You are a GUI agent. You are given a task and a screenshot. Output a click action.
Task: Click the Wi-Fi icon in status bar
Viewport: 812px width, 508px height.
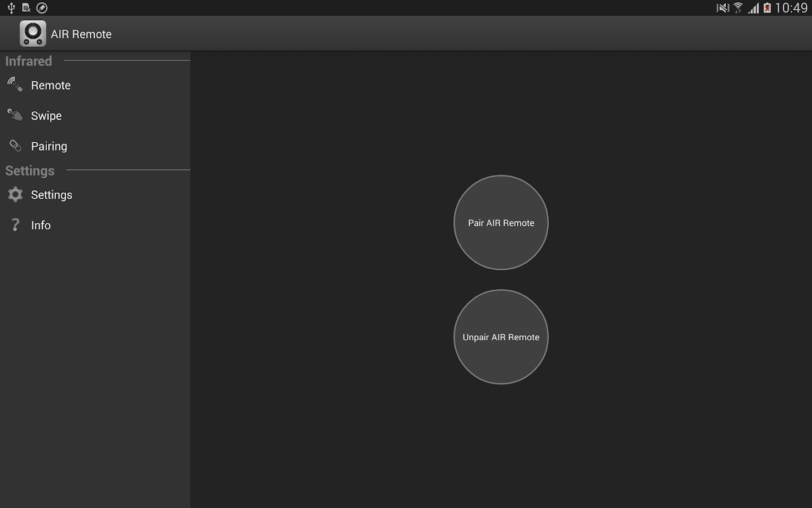[x=738, y=8]
